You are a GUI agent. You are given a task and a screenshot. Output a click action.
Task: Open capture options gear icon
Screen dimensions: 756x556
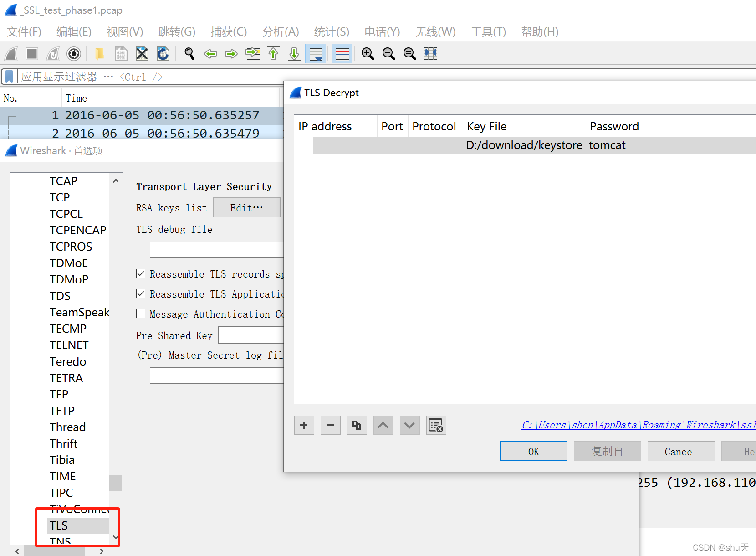click(x=74, y=54)
